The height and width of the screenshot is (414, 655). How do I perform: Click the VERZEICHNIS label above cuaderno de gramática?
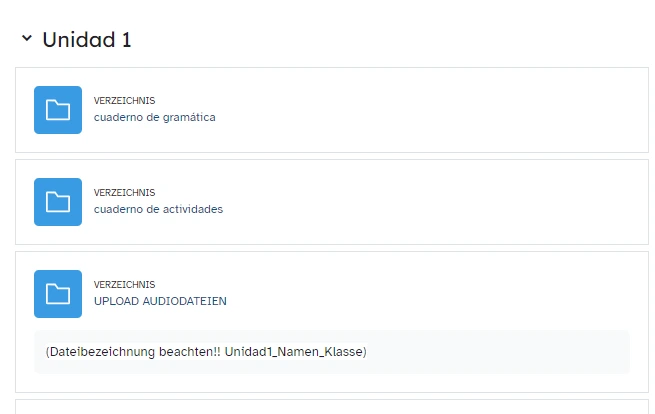[x=124, y=101]
